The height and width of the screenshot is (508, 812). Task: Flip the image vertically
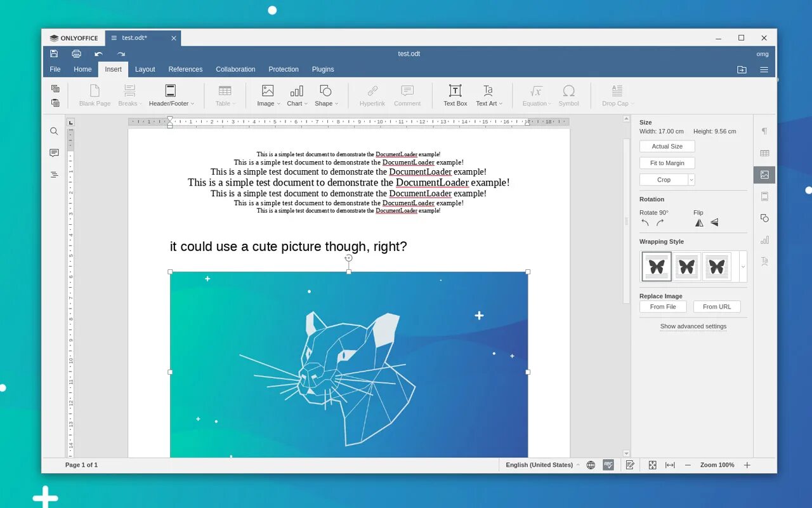pos(714,223)
